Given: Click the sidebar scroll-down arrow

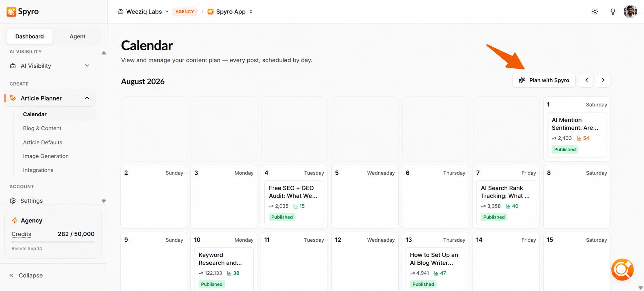Looking at the screenshot, I should tap(104, 201).
